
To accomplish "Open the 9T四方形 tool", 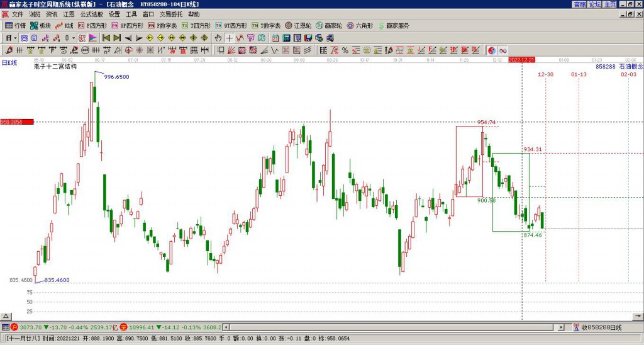I will pos(231,25).
